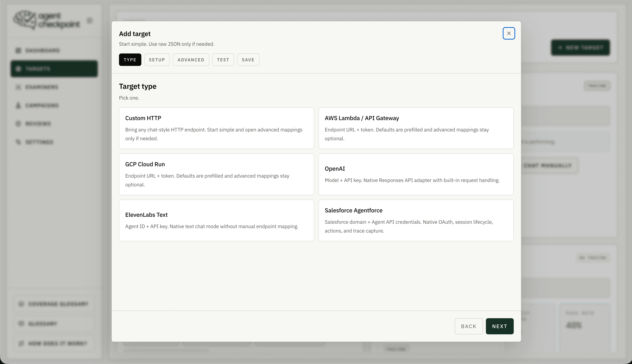Viewport: 632px width, 364px height.
Task: Open Examiners in the background sidebar
Action: 54,87
